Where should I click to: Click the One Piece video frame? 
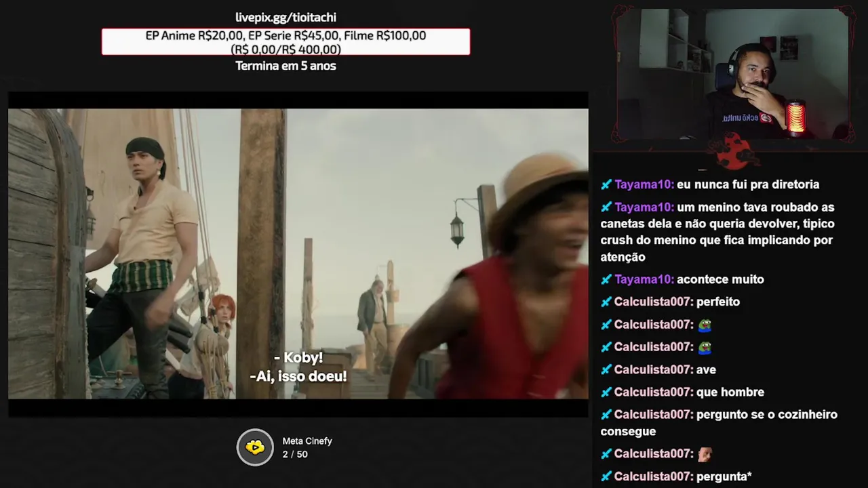(x=298, y=253)
